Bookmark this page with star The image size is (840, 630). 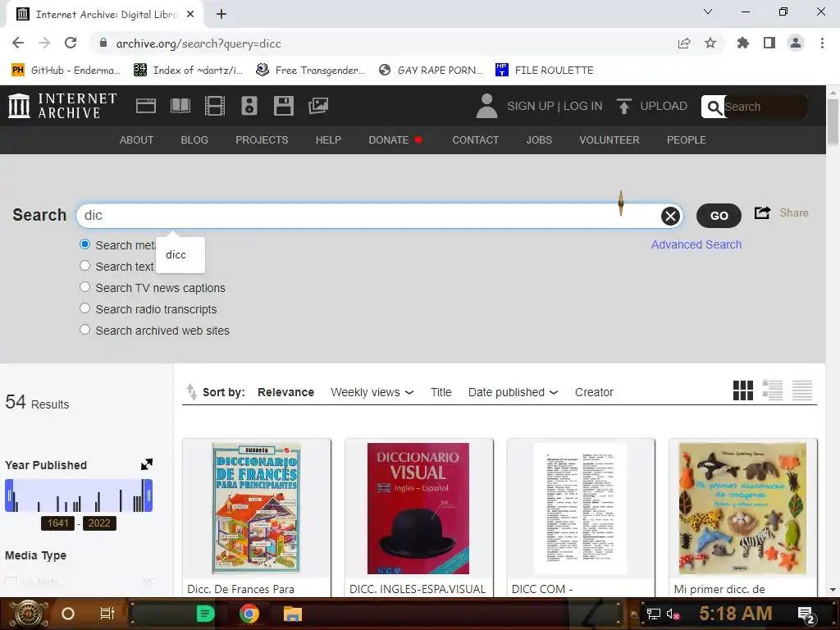point(710,43)
